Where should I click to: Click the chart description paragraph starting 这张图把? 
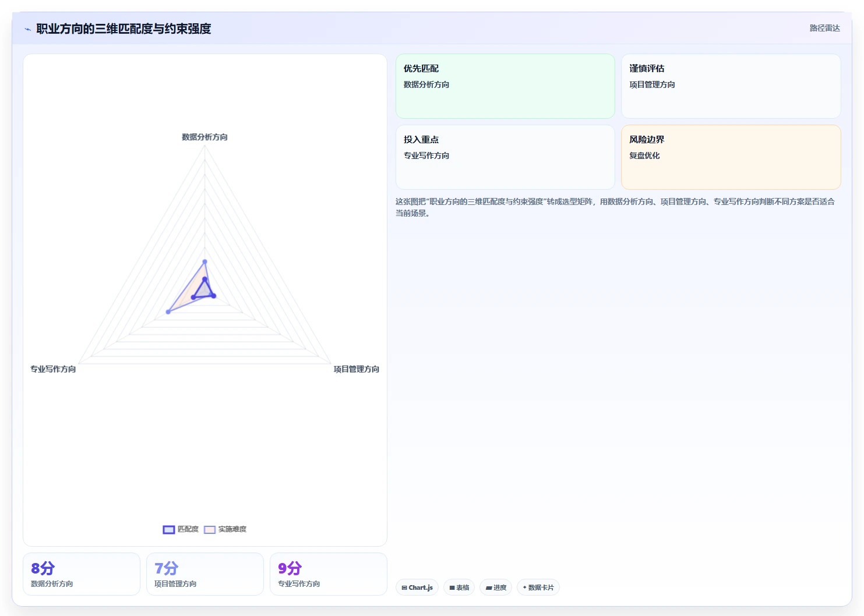coord(615,207)
